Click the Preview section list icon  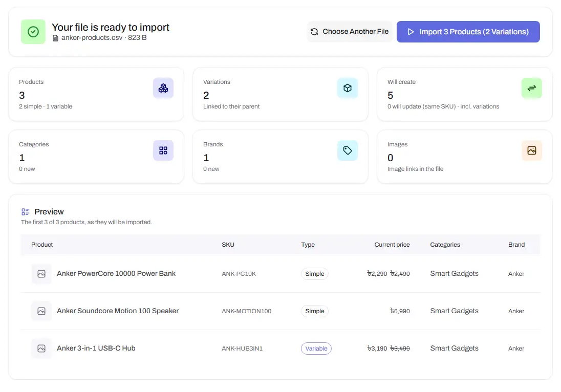click(x=26, y=212)
